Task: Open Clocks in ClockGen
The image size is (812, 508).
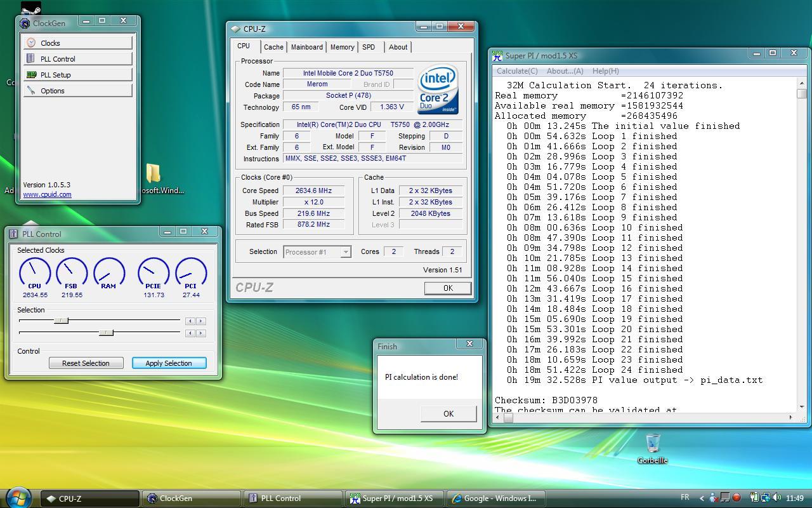Action: tap(77, 43)
